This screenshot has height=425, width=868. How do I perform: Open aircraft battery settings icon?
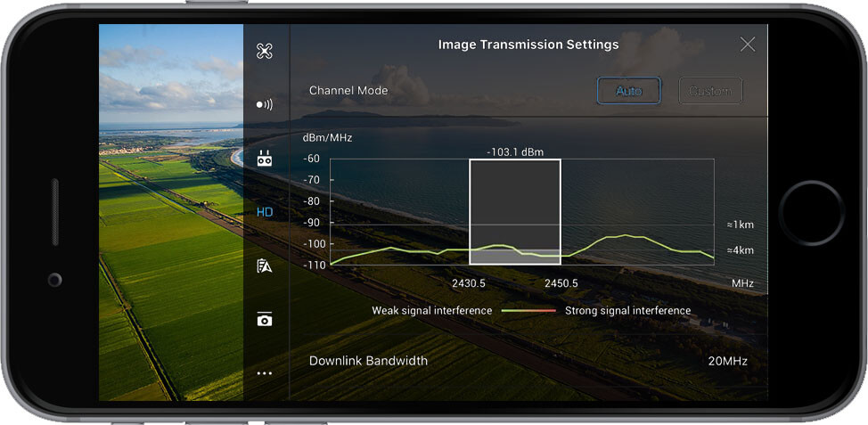point(264,266)
